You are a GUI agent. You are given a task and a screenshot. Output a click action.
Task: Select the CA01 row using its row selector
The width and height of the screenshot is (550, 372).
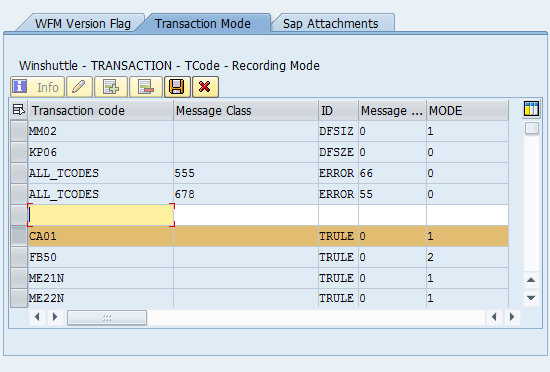(x=19, y=236)
